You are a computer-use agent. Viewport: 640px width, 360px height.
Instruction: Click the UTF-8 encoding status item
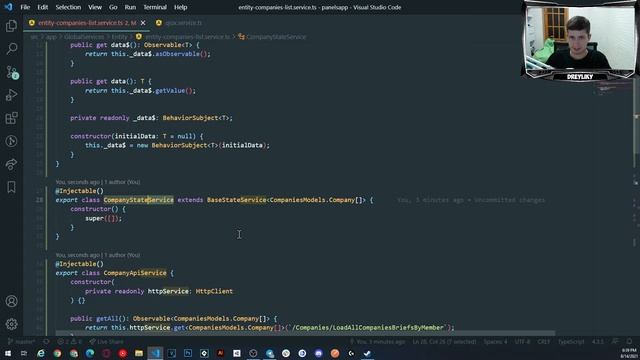click(522, 341)
